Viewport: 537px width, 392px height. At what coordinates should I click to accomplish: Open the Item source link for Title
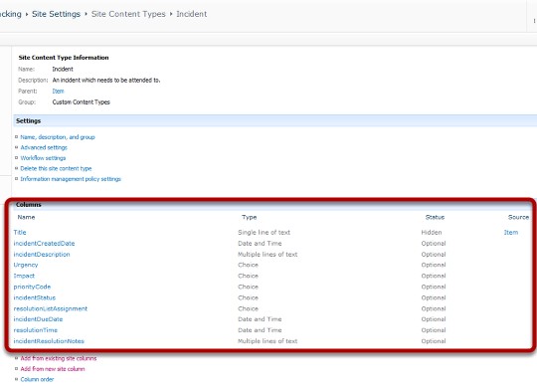[511, 233]
